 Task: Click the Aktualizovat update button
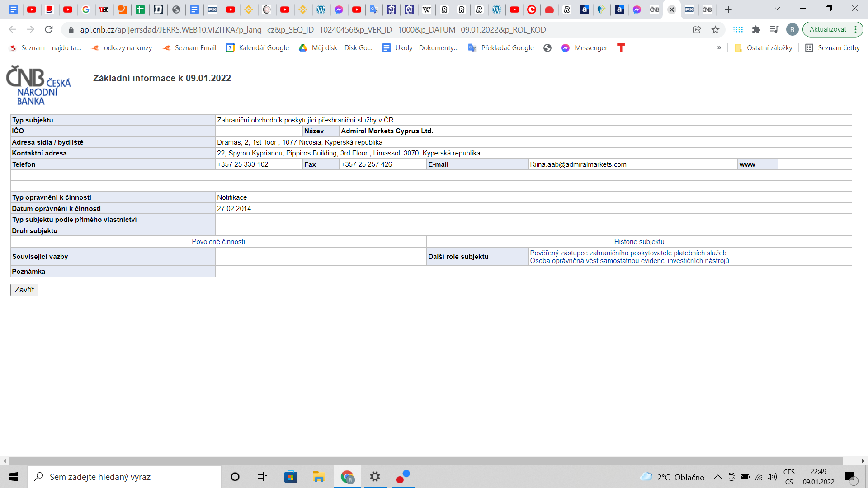tap(828, 29)
